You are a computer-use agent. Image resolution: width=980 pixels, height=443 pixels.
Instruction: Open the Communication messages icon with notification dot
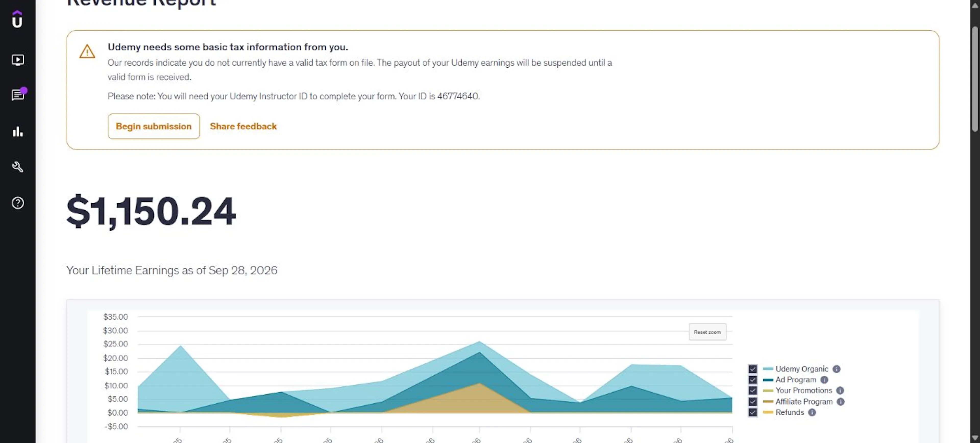click(x=18, y=95)
